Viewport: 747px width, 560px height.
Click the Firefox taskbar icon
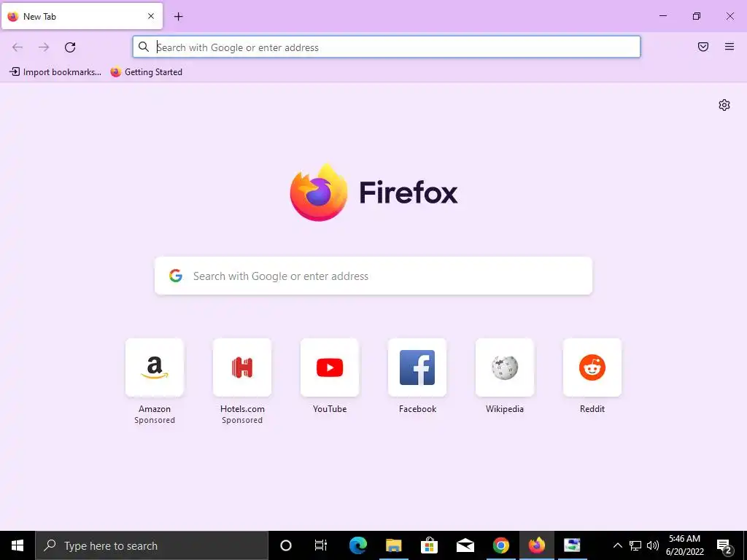[x=536, y=545]
